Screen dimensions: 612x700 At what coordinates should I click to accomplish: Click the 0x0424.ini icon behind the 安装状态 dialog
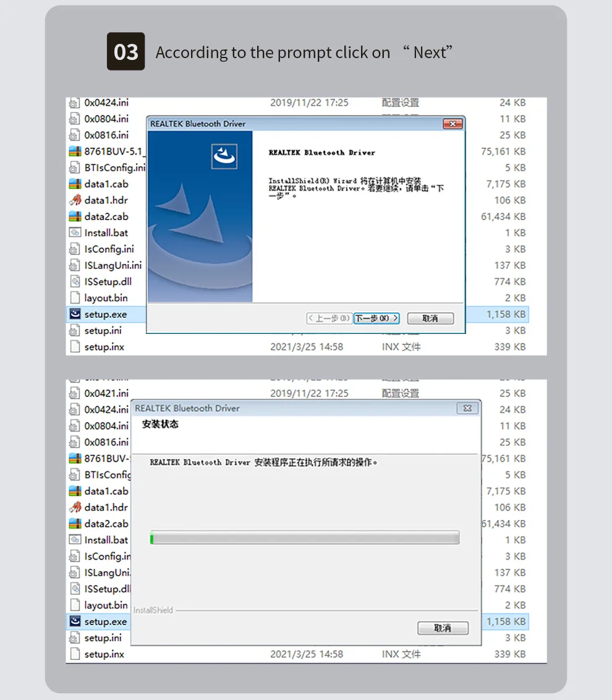tap(75, 409)
